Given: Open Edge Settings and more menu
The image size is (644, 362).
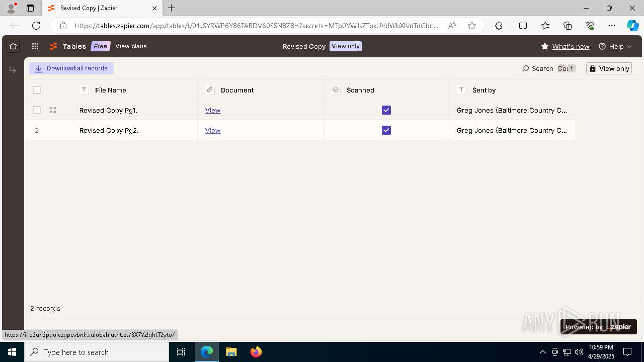Looking at the screenshot, I should point(612,26).
